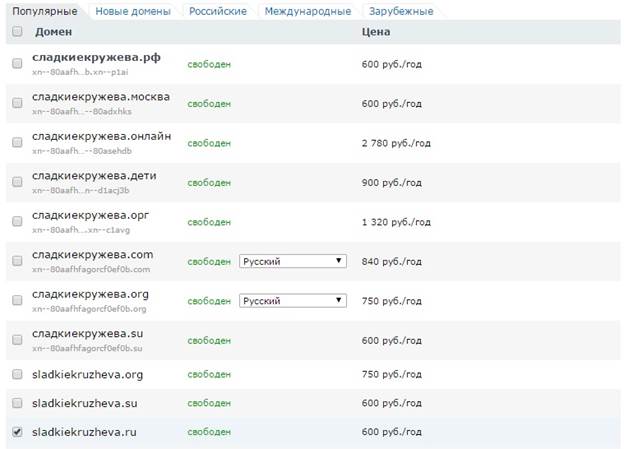Viewport: 624px width, 449px height.
Task: Click domain name sladkiekruzheva.org
Action: (x=88, y=375)
